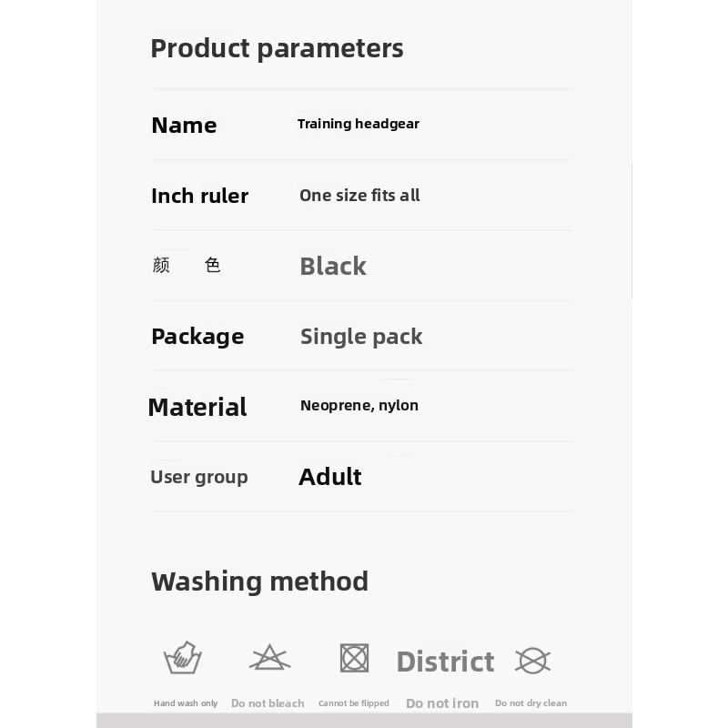Screen dimensions: 728x728
Task: Click the "One size fits all" value
Action: click(x=359, y=196)
